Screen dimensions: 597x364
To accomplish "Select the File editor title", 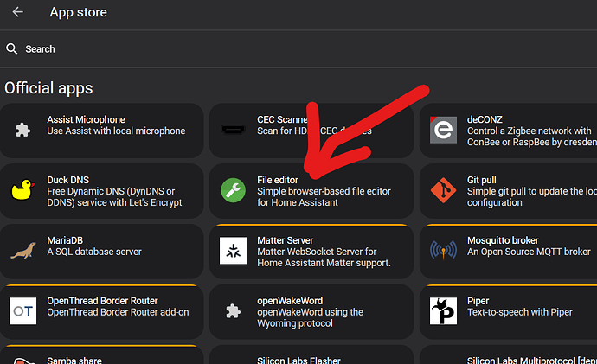I will [278, 180].
